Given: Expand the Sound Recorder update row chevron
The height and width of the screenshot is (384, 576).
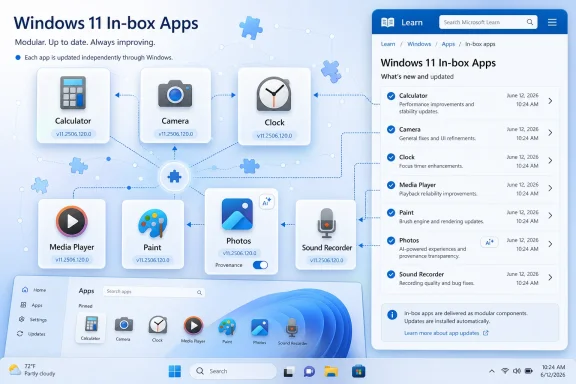Looking at the screenshot, I should pos(550,277).
